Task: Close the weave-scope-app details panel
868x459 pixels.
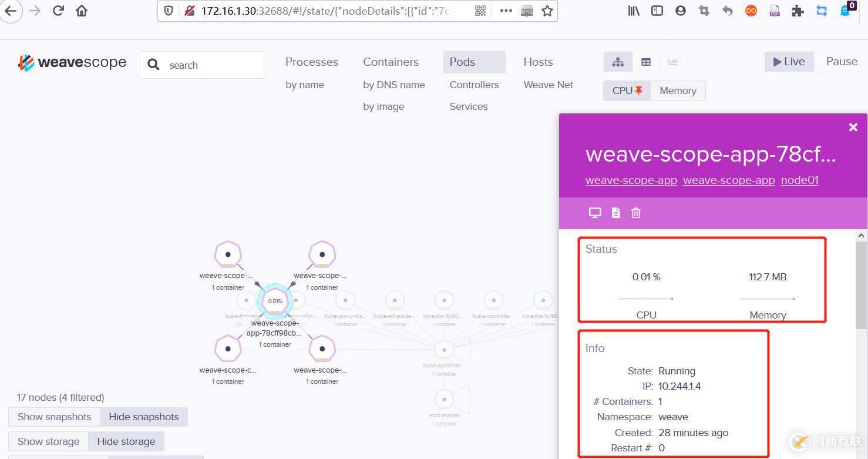Action: tap(853, 127)
